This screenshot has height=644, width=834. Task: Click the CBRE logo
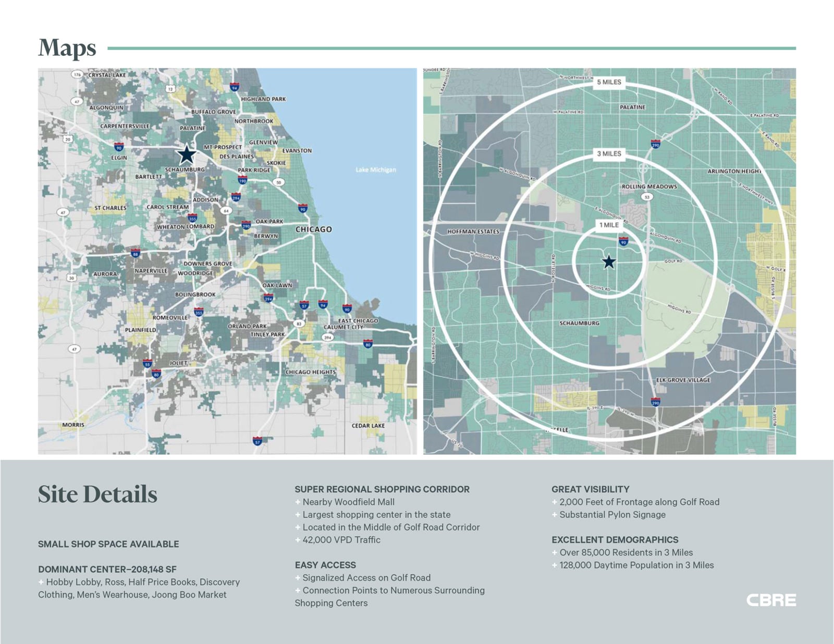tap(771, 600)
